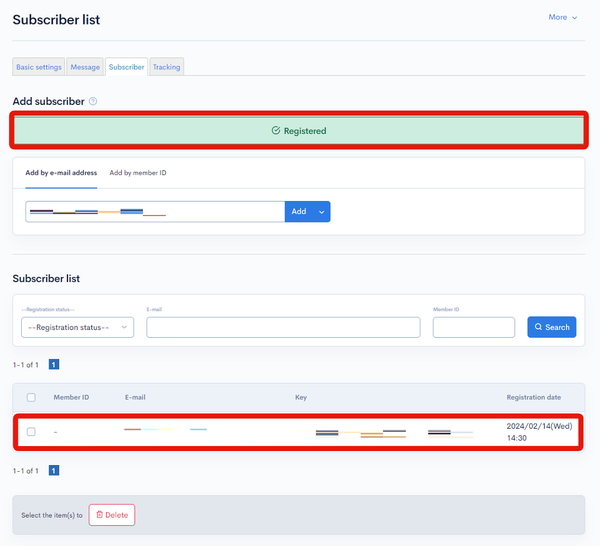The width and height of the screenshot is (600, 546).
Task: Click page 1 above the table
Action: (x=54, y=365)
